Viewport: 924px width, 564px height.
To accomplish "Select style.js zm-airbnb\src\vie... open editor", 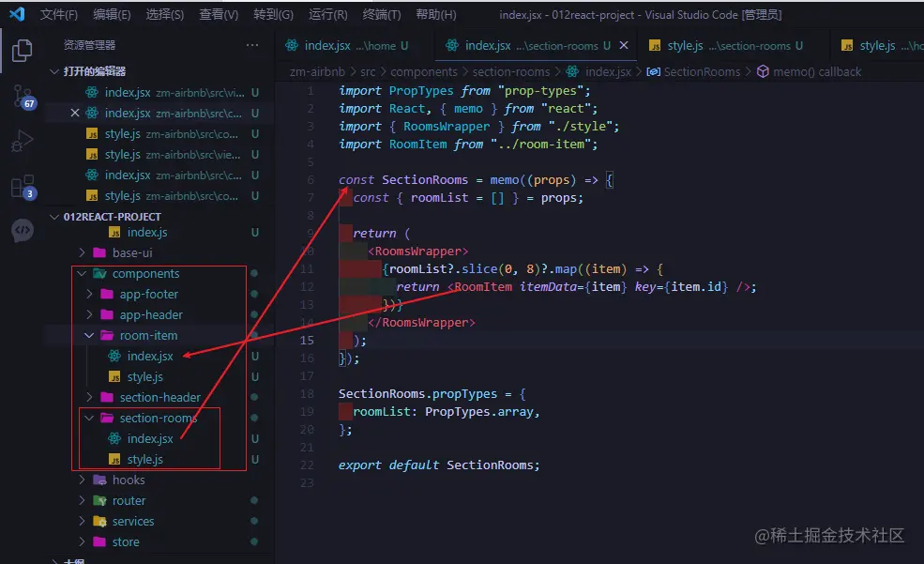I will tap(159, 155).
